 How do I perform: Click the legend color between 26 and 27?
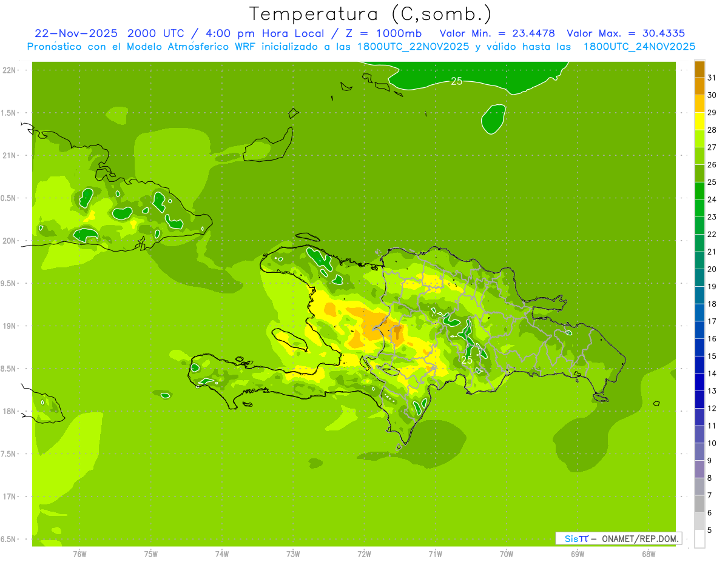pos(699,156)
